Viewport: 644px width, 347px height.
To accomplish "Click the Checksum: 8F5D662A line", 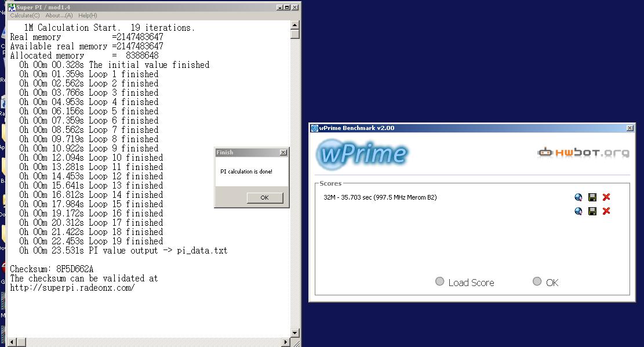I will click(52, 269).
